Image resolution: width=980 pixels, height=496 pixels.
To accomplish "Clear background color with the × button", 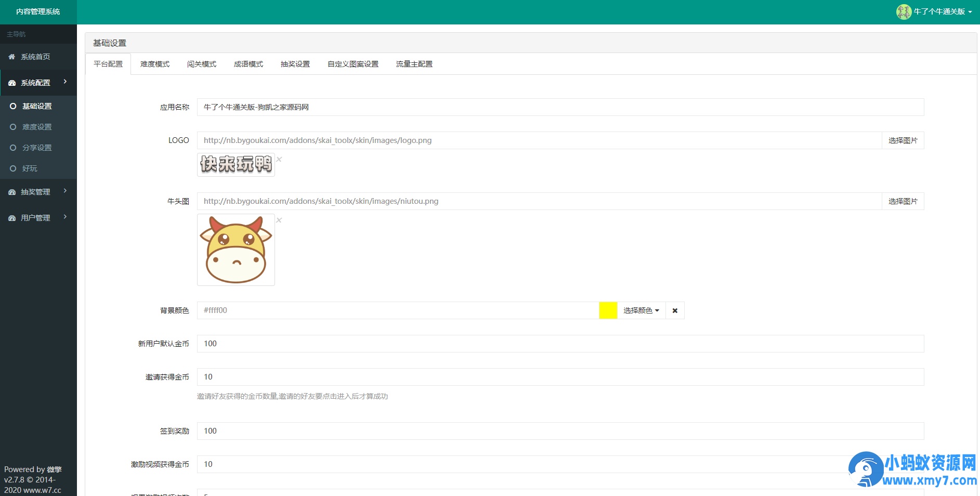I will pos(675,311).
